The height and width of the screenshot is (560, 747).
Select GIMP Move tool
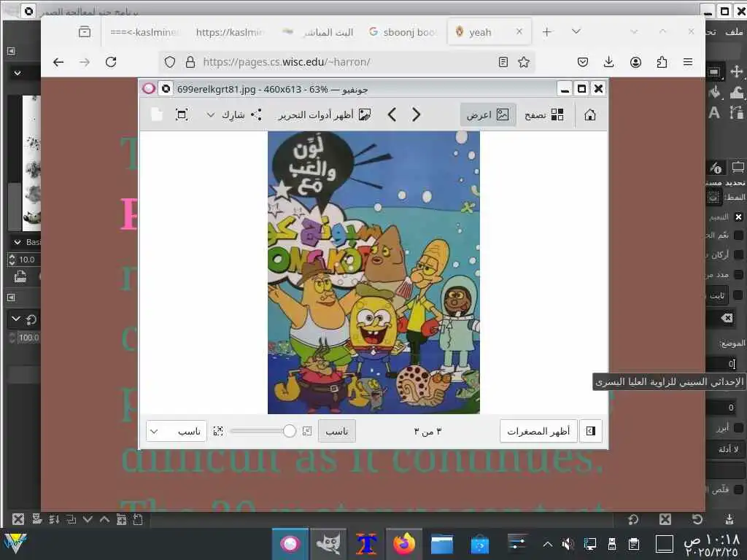[737, 71]
